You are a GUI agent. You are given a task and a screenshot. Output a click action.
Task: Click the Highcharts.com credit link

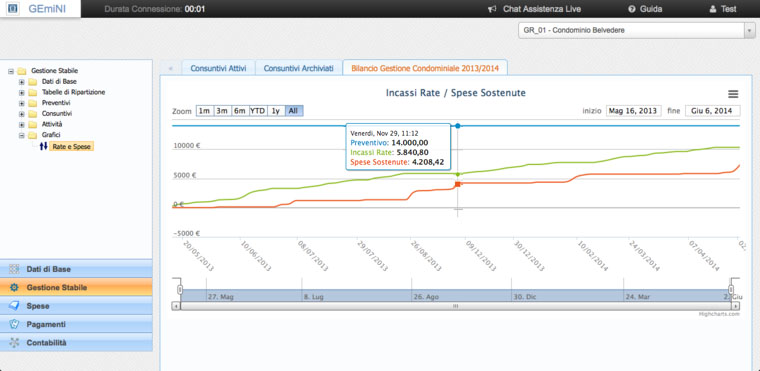coord(719,314)
